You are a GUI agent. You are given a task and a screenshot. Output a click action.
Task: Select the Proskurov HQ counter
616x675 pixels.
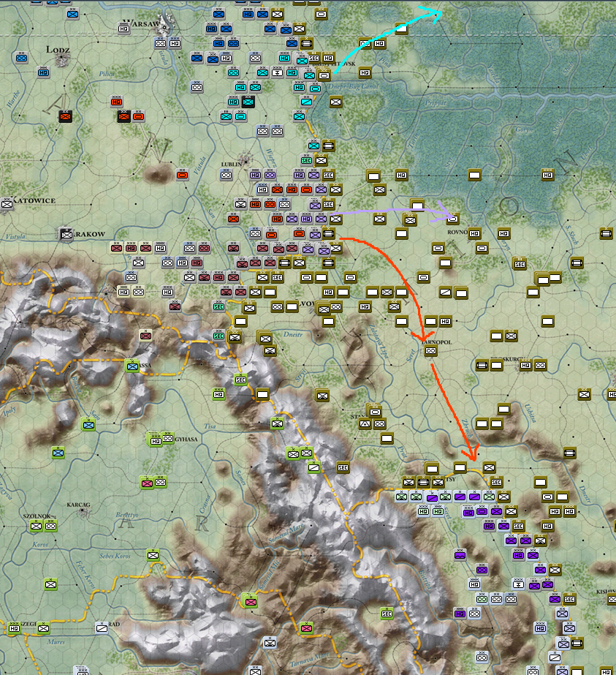click(x=525, y=366)
